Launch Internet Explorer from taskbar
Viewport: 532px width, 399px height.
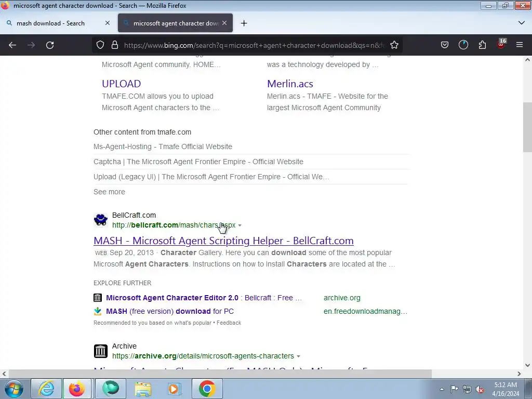click(x=46, y=389)
